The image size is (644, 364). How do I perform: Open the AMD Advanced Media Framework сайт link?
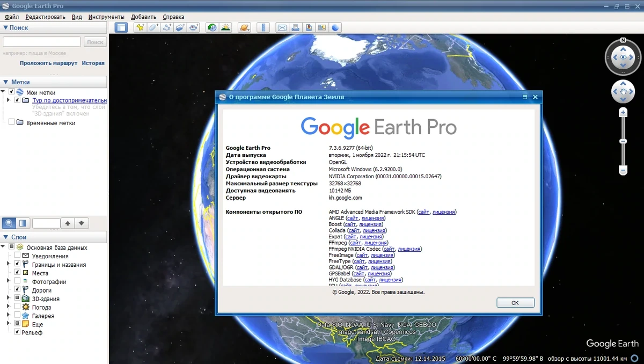423,212
